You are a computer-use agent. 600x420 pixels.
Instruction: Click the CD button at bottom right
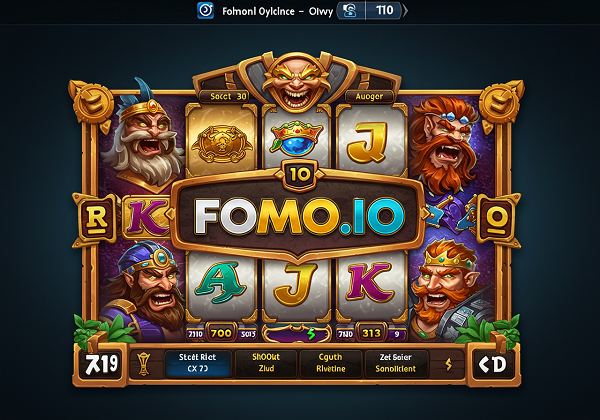point(492,364)
